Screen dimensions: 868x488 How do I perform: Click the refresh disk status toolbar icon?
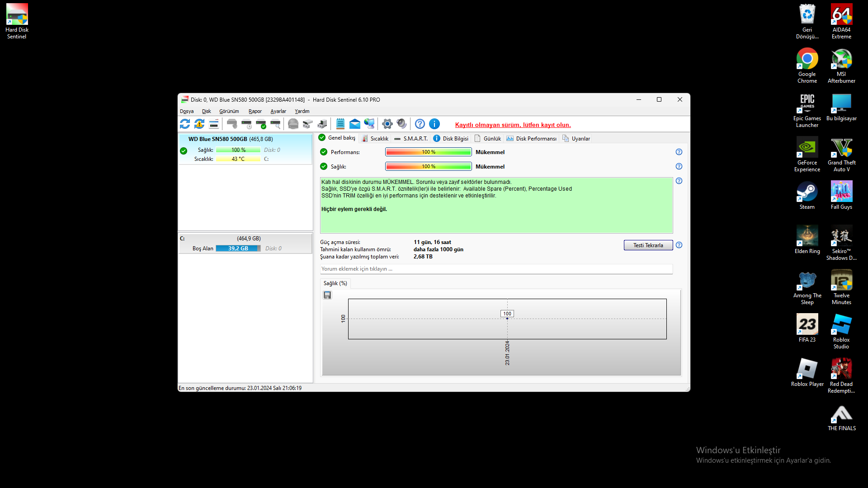pyautogui.click(x=185, y=124)
